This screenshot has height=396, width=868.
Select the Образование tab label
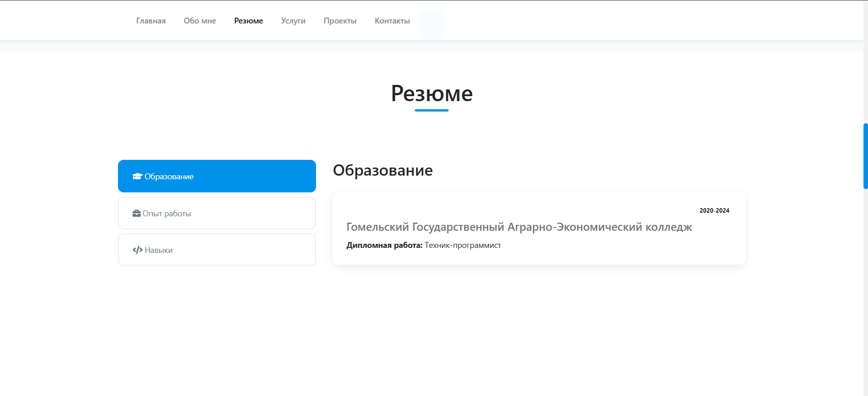click(x=169, y=177)
